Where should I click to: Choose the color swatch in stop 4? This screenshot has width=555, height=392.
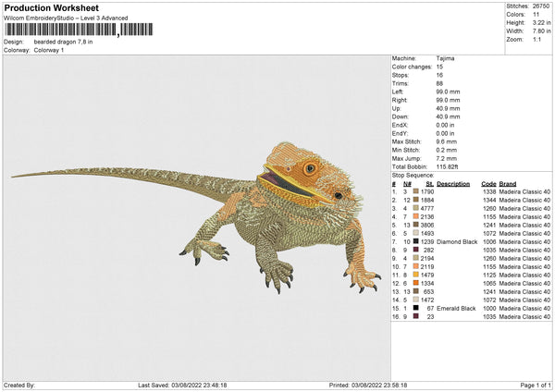coord(415,216)
